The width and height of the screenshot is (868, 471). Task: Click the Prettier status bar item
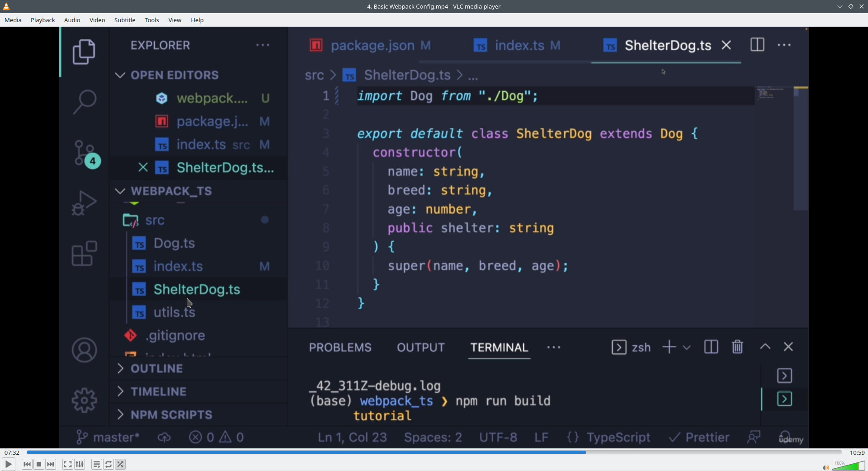click(699, 437)
